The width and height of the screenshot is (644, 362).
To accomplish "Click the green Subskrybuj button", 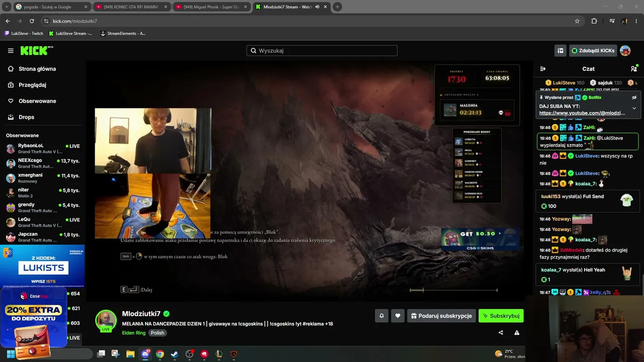I will click(x=501, y=316).
